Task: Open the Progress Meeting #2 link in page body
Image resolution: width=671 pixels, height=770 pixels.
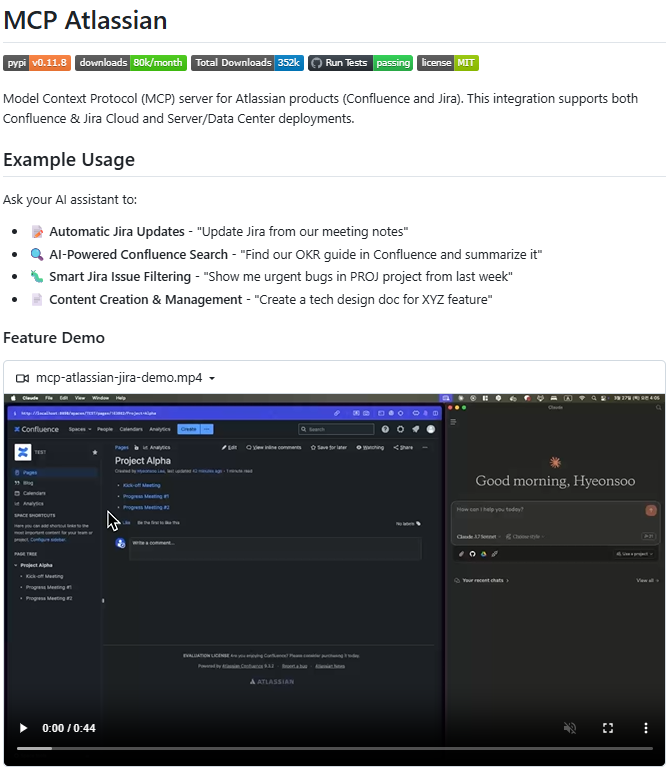Action: pos(146,507)
